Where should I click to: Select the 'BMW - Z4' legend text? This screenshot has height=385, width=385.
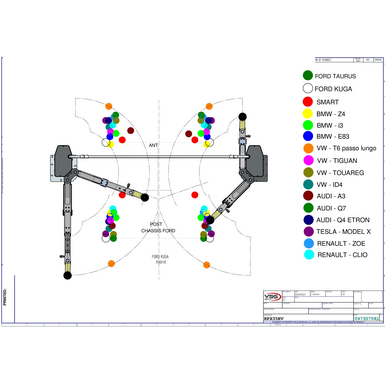[331, 114]
